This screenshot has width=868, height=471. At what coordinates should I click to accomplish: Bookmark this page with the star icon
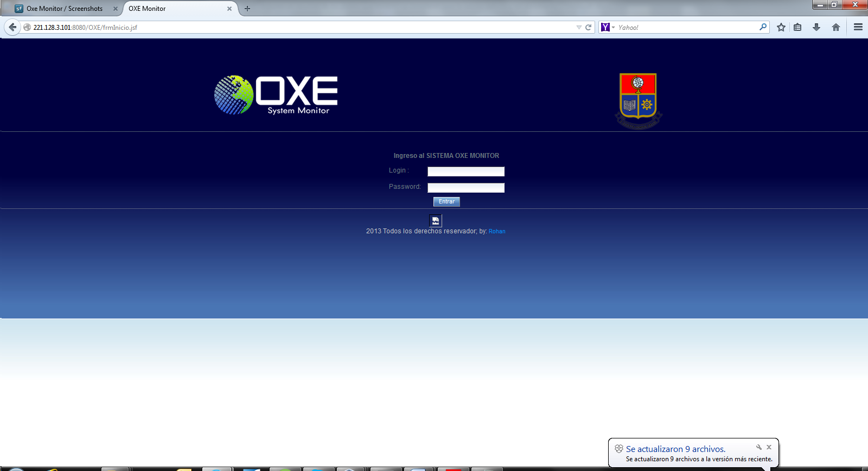coord(781,27)
